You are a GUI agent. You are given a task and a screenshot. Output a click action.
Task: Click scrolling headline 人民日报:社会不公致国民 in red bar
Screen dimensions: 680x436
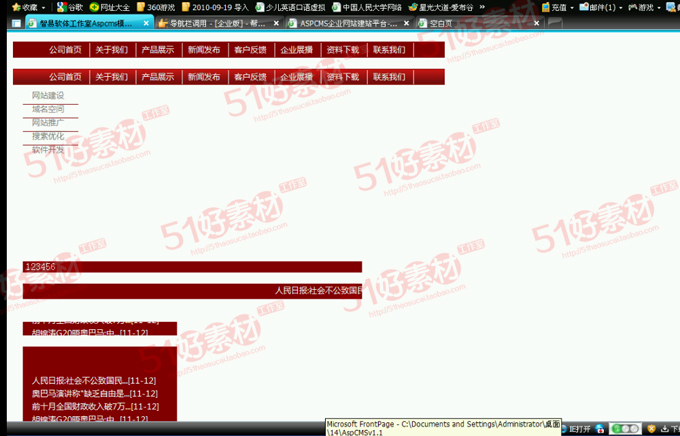tap(318, 290)
